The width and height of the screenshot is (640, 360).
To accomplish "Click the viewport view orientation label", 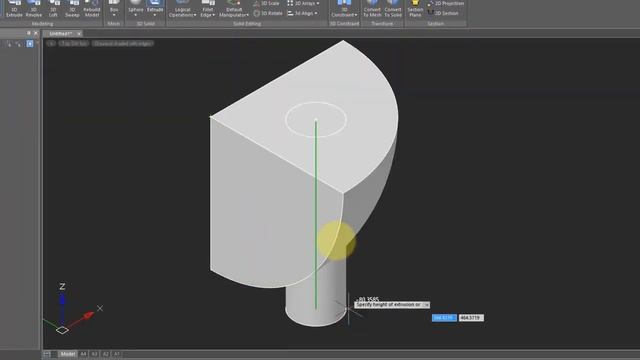I will tap(73, 43).
